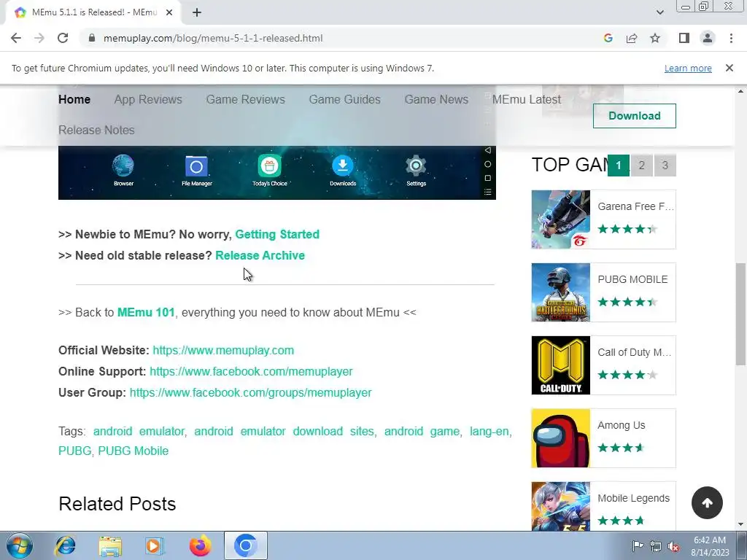Switch Top Games to page 3

point(665,166)
